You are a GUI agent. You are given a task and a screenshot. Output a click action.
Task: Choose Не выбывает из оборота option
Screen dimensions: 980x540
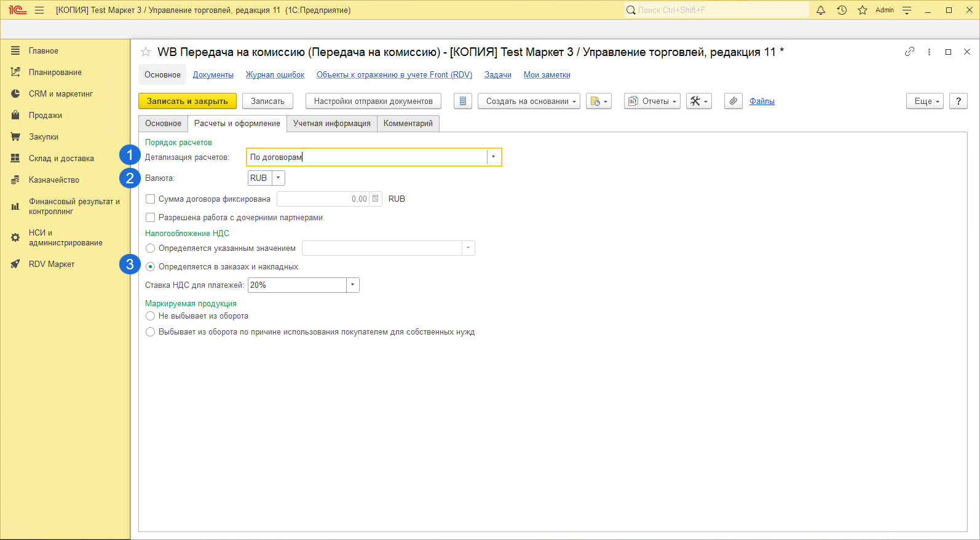coord(150,316)
